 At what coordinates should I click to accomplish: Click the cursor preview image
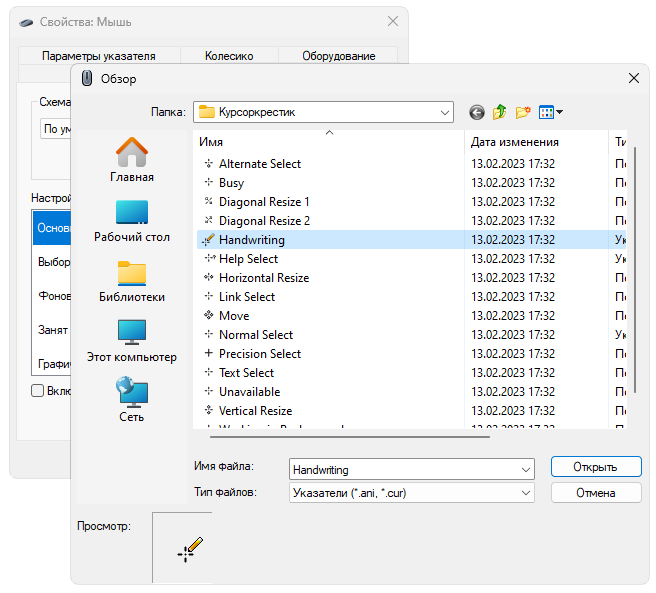190,549
